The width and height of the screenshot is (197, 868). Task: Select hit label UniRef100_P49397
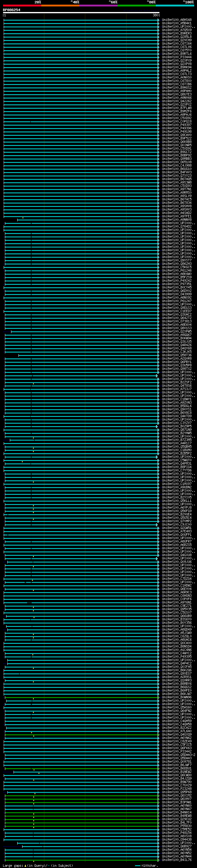point(177,125)
